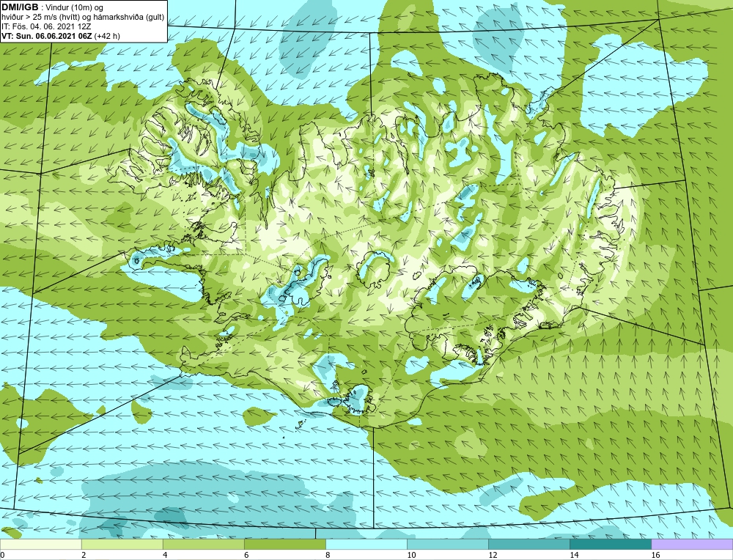Click the 'Vindur (10m) og' label
This screenshot has height=560, width=733.
coord(75,8)
